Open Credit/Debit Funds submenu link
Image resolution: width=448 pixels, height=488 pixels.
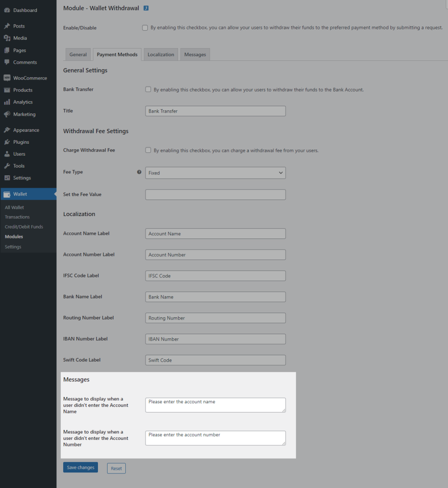[24, 227]
